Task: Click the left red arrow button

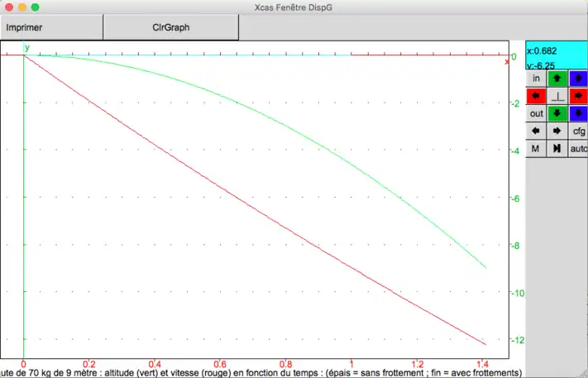Action: pyautogui.click(x=537, y=96)
